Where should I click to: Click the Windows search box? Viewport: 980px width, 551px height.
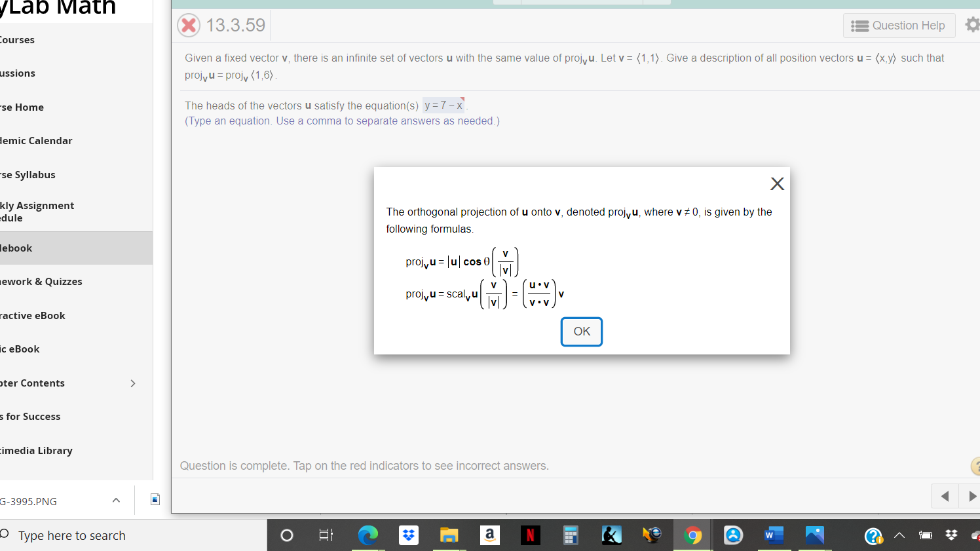click(133, 535)
